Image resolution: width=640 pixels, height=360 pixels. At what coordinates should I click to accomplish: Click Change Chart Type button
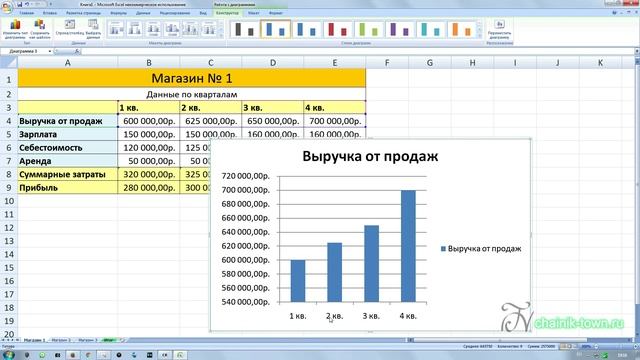[x=15, y=29]
